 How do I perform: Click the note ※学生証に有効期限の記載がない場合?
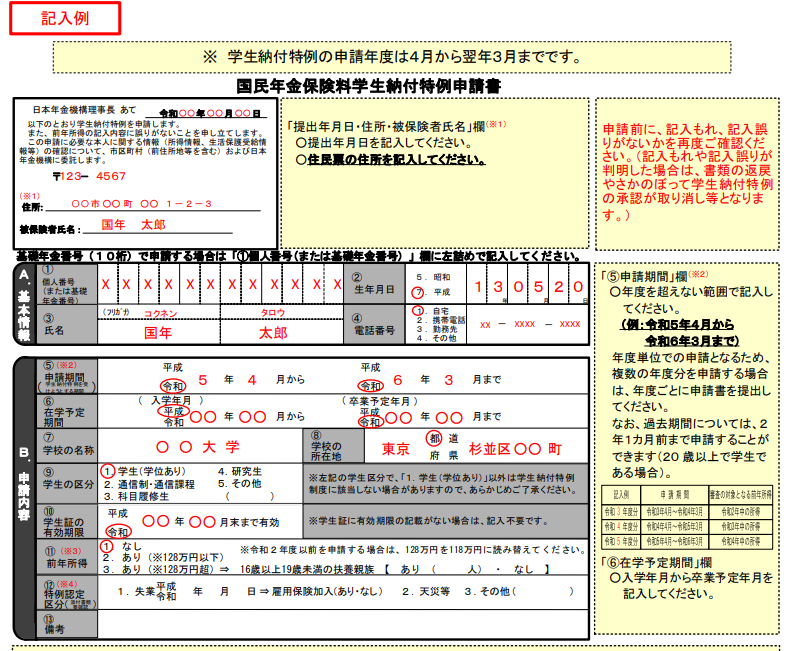(x=428, y=521)
